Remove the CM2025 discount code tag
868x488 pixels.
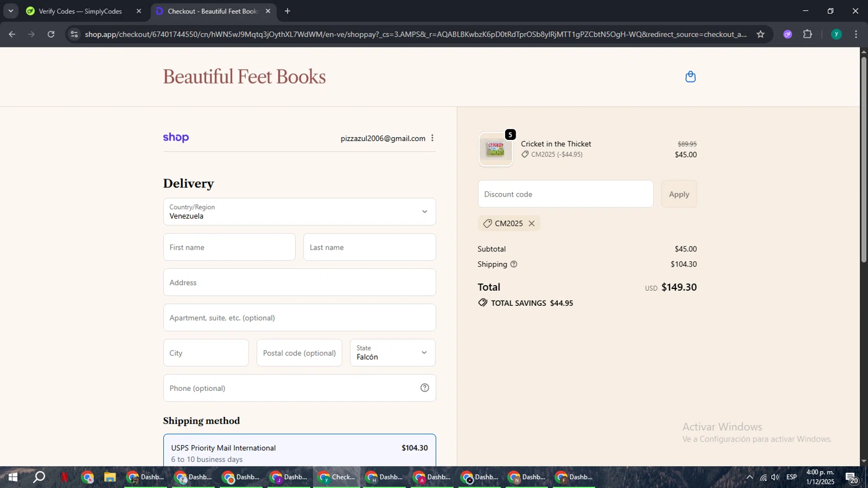(531, 223)
